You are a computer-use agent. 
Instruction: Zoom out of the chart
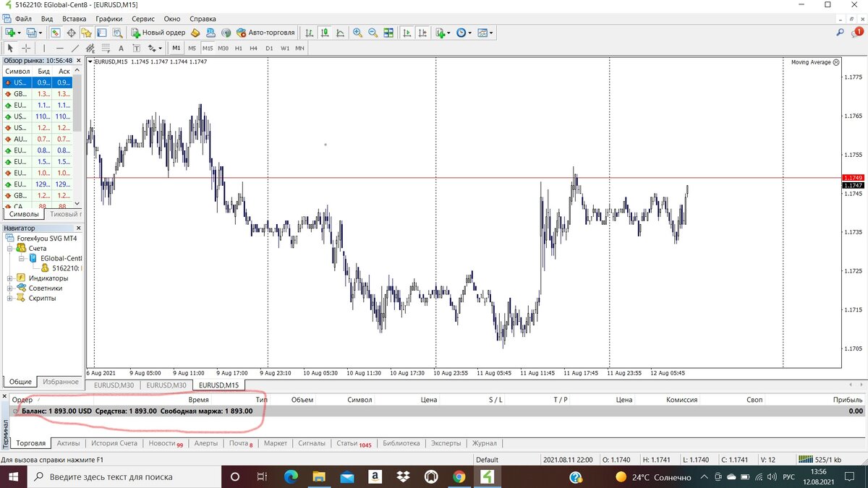point(373,33)
